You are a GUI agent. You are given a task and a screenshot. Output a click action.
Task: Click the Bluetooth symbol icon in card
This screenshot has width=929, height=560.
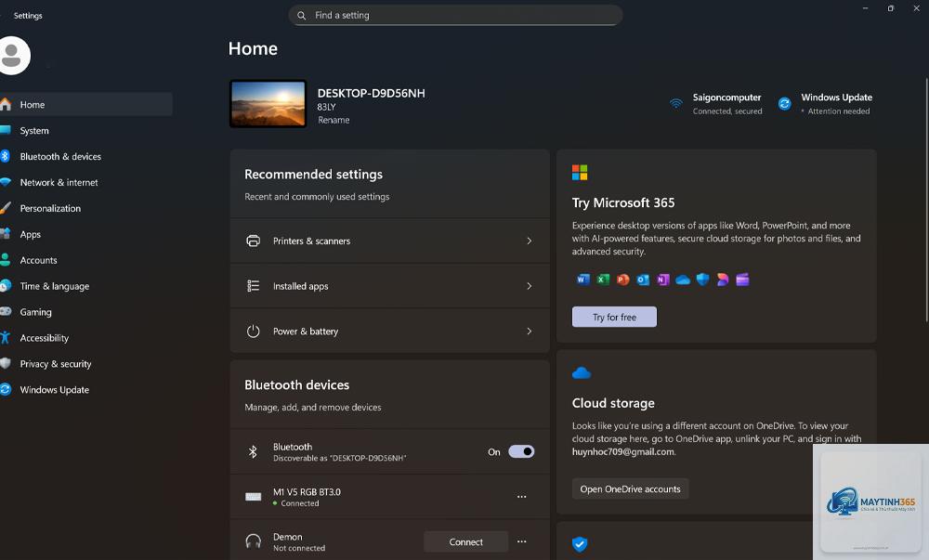point(253,451)
